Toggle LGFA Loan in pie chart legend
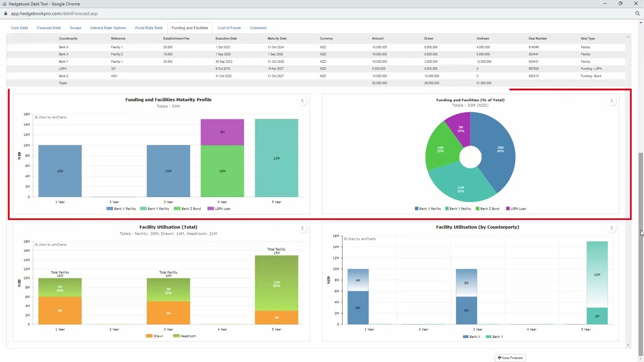This screenshot has height=362, width=644. pos(516,209)
